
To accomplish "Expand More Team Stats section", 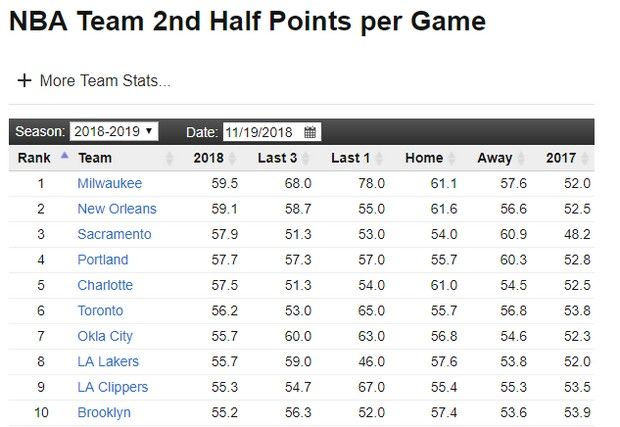I will 105,81.
